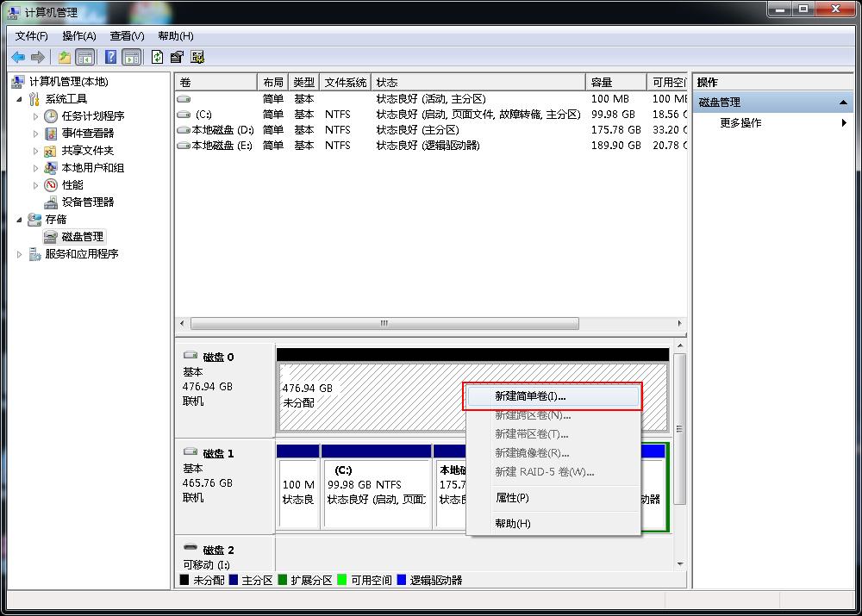Open the Properties toolbar icon
This screenshot has width=862, height=616.
click(176, 57)
